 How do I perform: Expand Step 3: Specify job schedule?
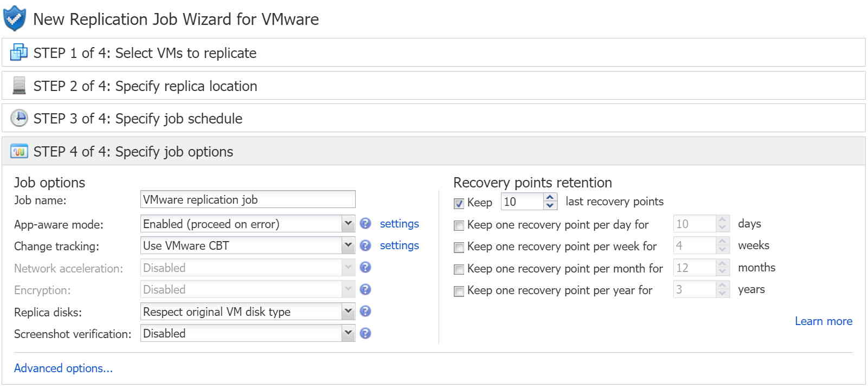point(434,118)
